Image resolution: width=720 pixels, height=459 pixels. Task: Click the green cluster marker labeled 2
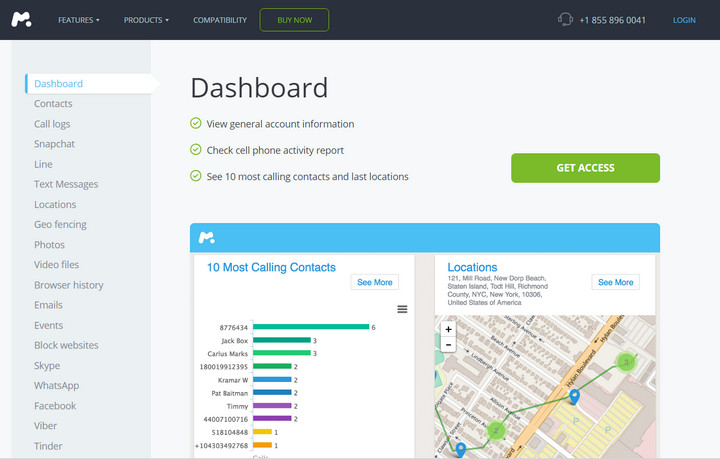point(496,431)
